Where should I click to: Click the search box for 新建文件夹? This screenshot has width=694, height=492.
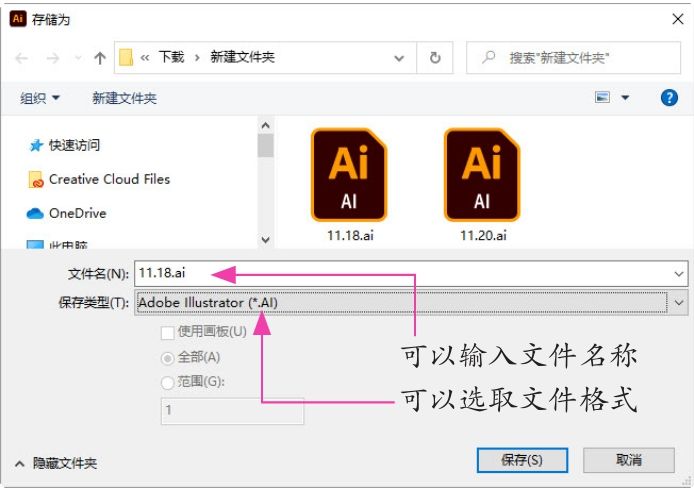click(573, 58)
